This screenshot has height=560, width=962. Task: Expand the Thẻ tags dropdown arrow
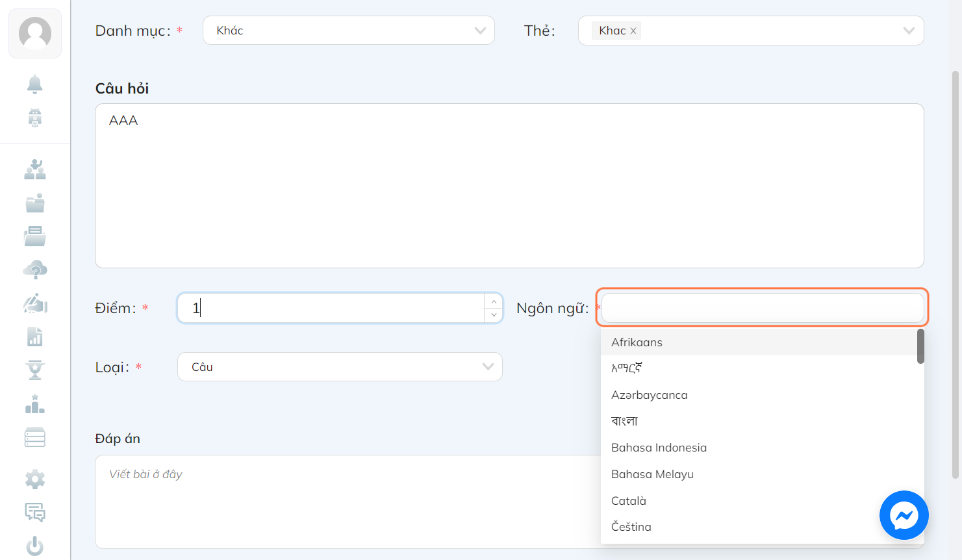click(909, 31)
